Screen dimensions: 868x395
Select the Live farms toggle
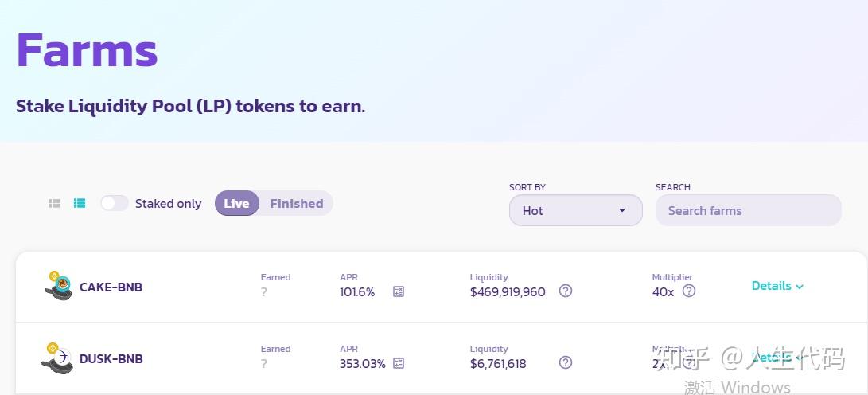236,203
